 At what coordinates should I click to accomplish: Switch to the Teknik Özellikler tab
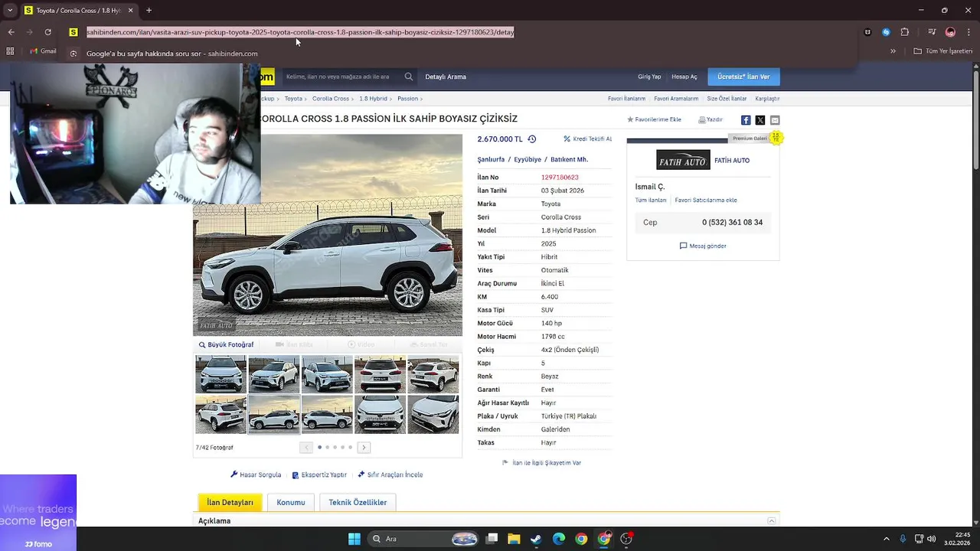[x=358, y=502]
